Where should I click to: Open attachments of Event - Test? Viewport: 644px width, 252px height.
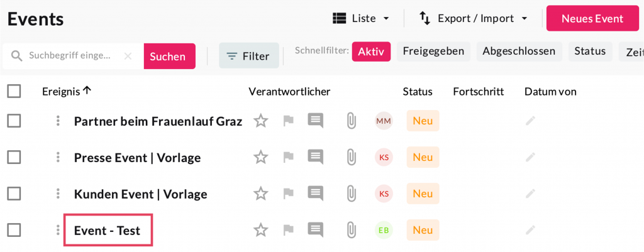click(351, 230)
